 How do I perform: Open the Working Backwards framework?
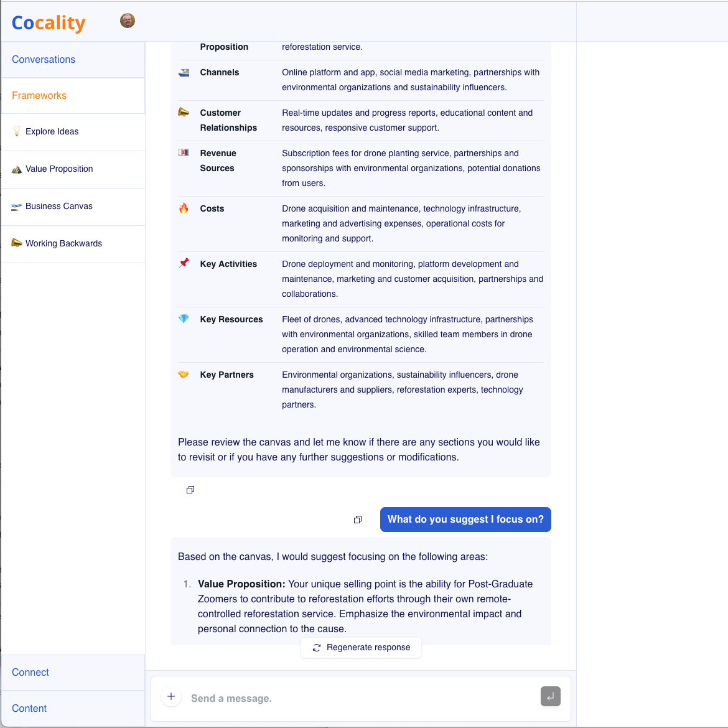(63, 244)
